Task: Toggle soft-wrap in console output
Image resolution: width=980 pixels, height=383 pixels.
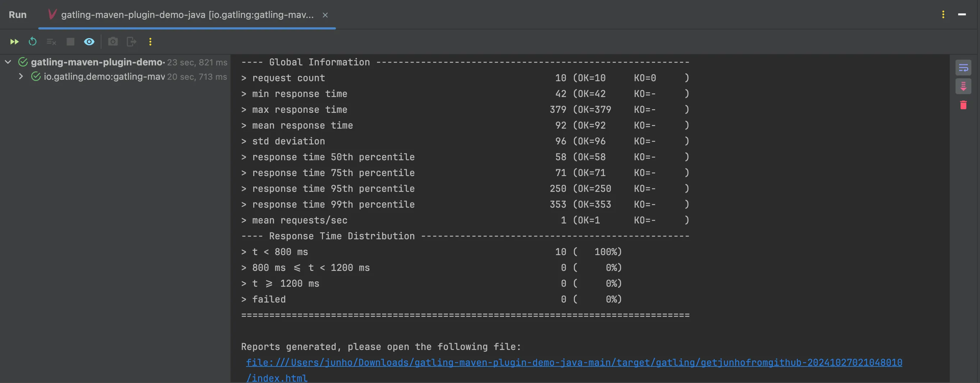Action: point(963,68)
